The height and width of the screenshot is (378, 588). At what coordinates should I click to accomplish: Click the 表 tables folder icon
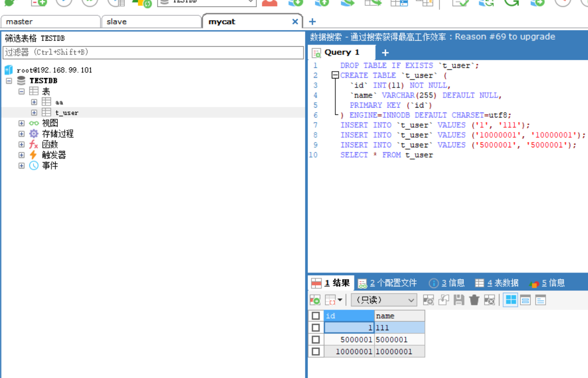(x=34, y=91)
